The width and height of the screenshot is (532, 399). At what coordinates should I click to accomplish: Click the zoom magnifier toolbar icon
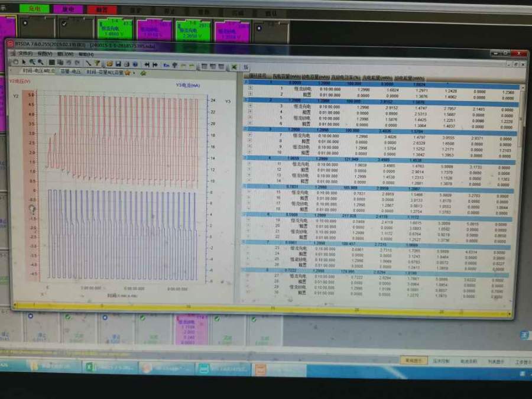pos(33,62)
